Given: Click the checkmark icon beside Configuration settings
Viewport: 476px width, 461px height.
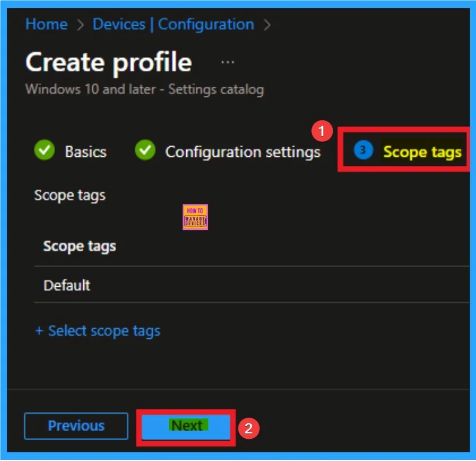Looking at the screenshot, I should pyautogui.click(x=145, y=150).
